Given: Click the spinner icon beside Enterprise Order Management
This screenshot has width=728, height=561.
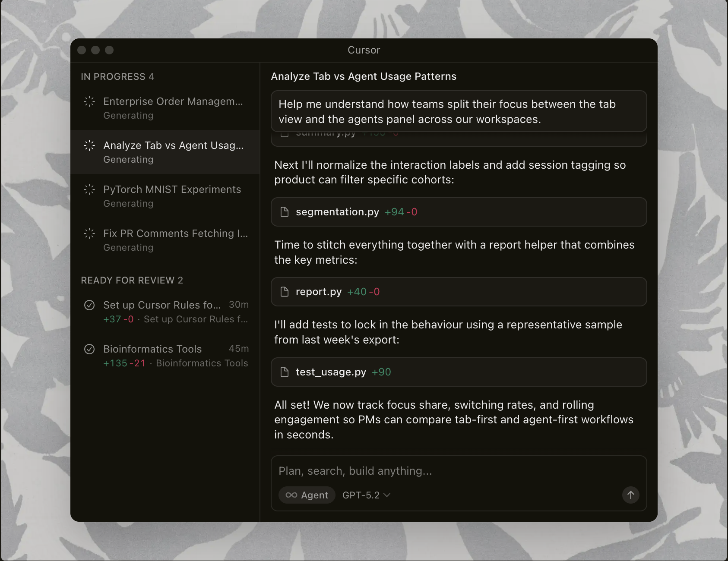Looking at the screenshot, I should click(89, 101).
